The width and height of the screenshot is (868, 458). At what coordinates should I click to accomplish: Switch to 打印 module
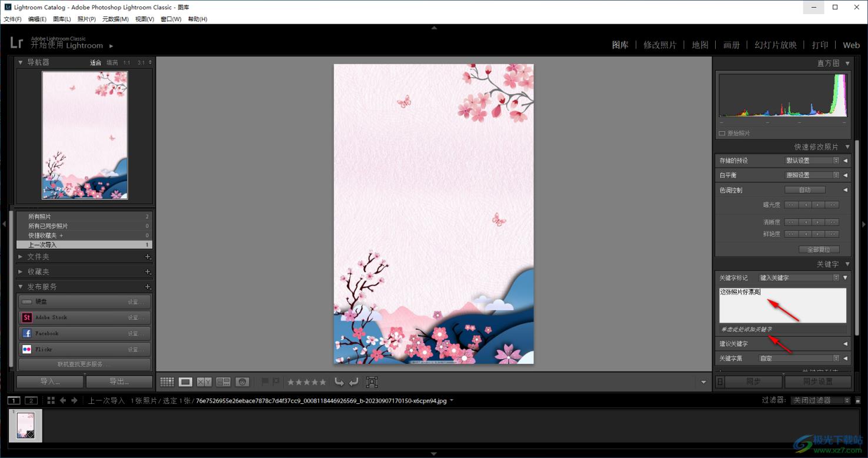820,45
